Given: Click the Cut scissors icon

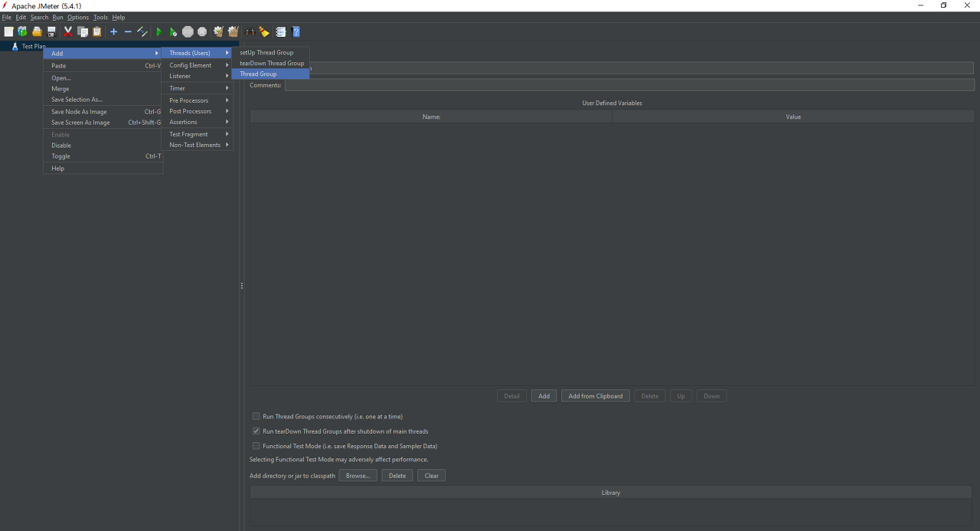Looking at the screenshot, I should tap(68, 31).
